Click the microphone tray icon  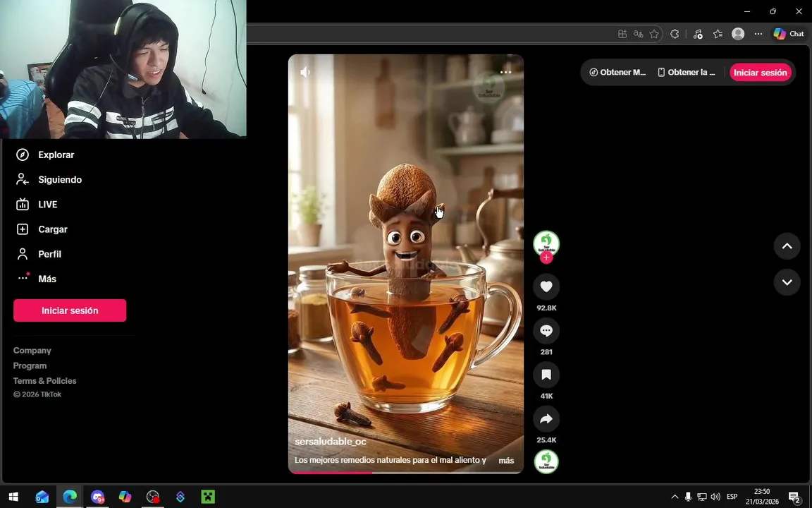688,497
